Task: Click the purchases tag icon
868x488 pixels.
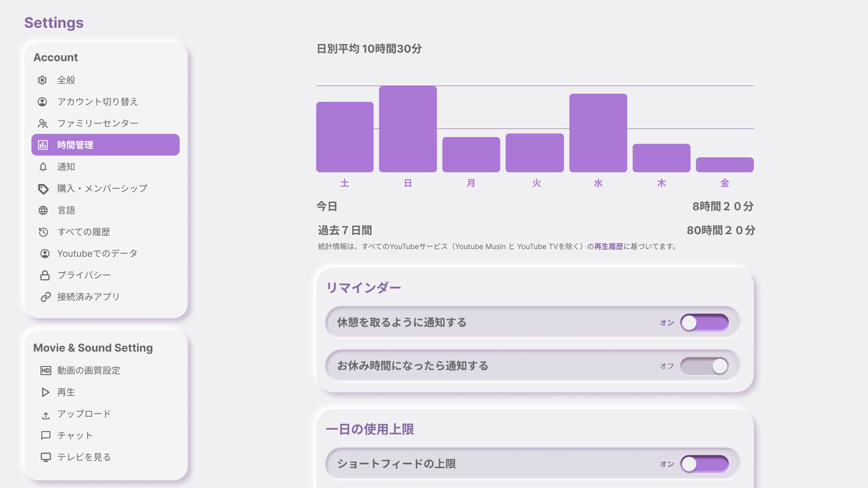Action: (43, 189)
